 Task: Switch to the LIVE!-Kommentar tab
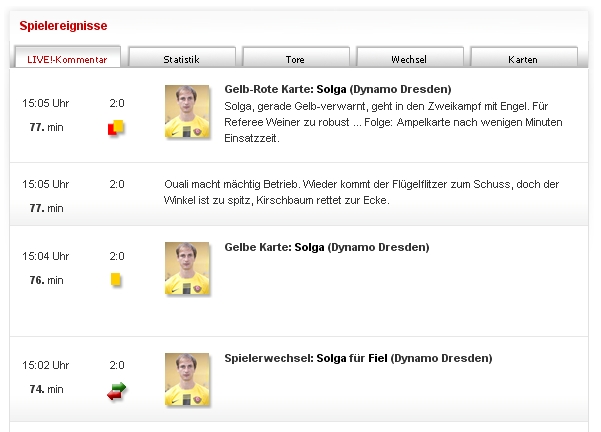[x=68, y=59]
